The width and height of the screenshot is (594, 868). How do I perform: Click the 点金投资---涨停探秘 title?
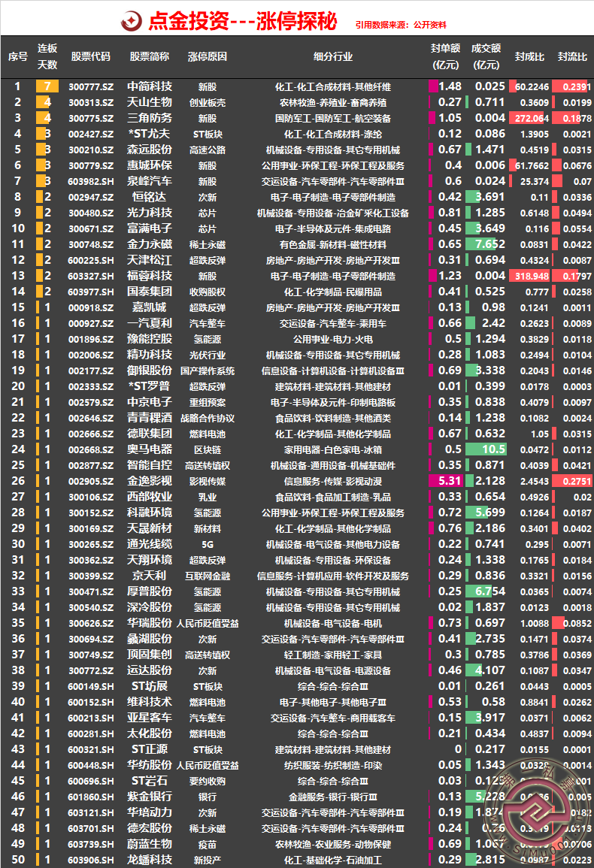point(243,21)
